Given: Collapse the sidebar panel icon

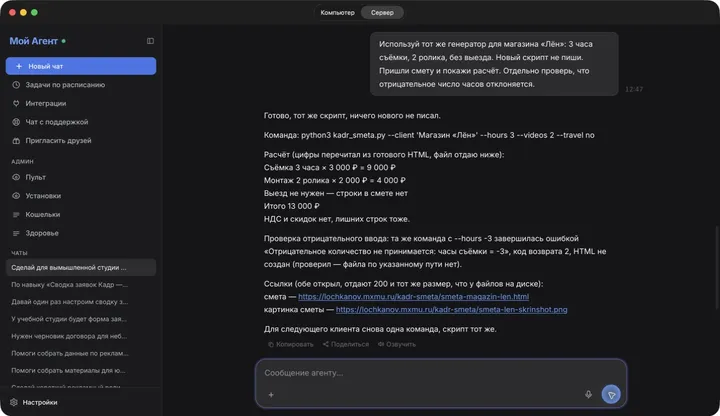Looking at the screenshot, I should 150,41.
